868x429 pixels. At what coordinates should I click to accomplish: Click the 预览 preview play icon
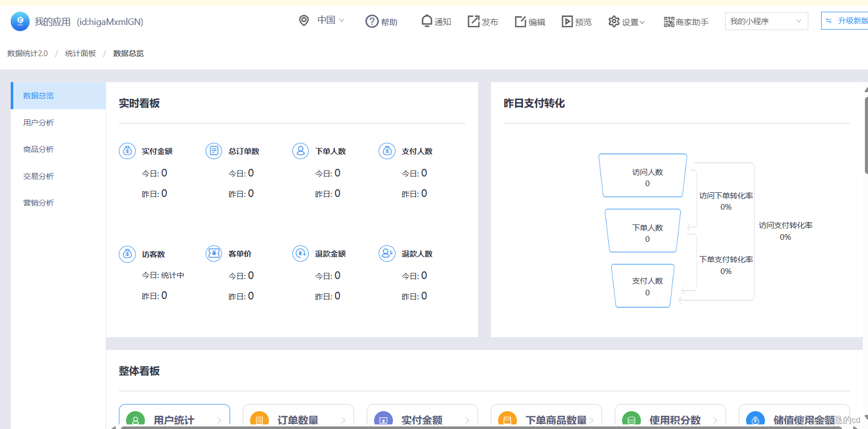point(567,21)
